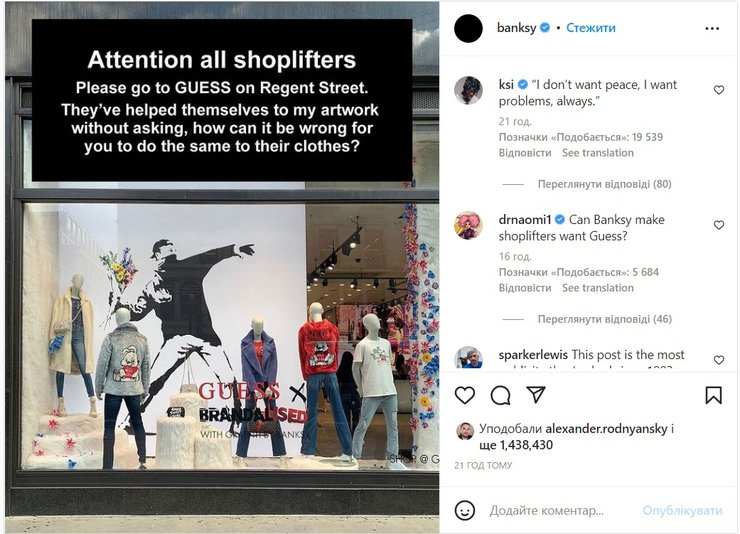Open the banksy profile avatar
Image resolution: width=740 pixels, height=534 pixels.
point(468,28)
